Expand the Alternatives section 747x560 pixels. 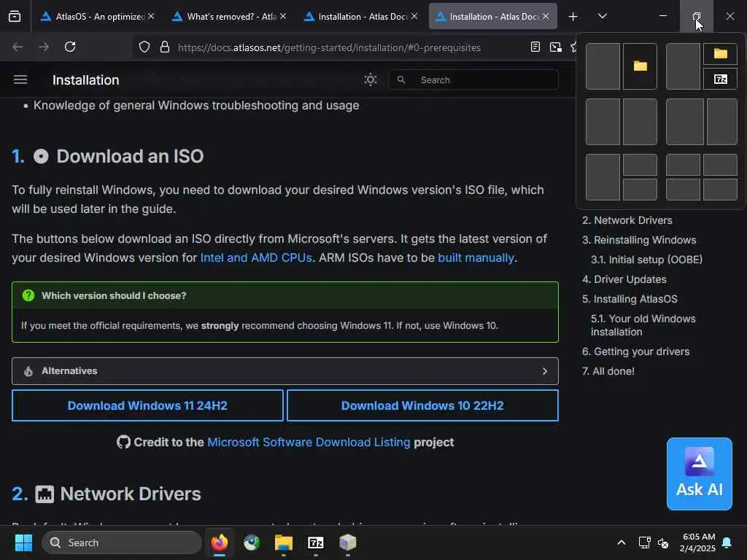pyautogui.click(x=285, y=371)
